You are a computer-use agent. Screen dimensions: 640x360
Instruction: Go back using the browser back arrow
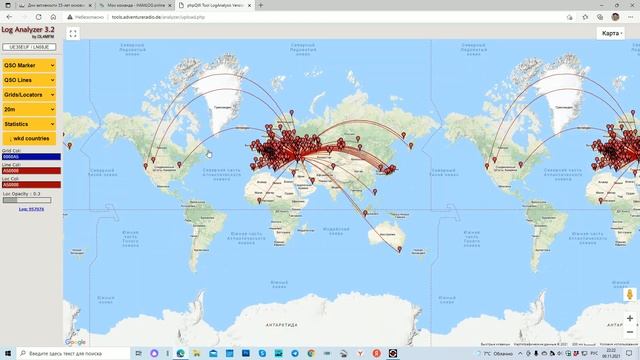pyautogui.click(x=9, y=17)
